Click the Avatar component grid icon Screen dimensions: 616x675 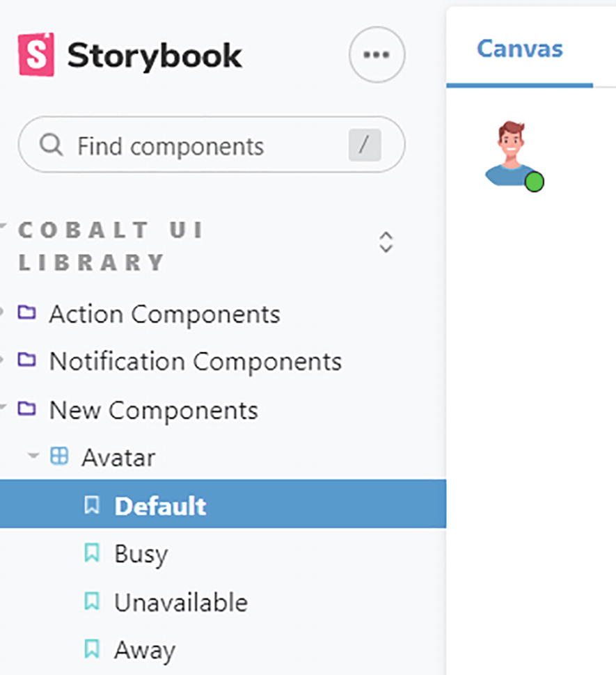(x=60, y=456)
